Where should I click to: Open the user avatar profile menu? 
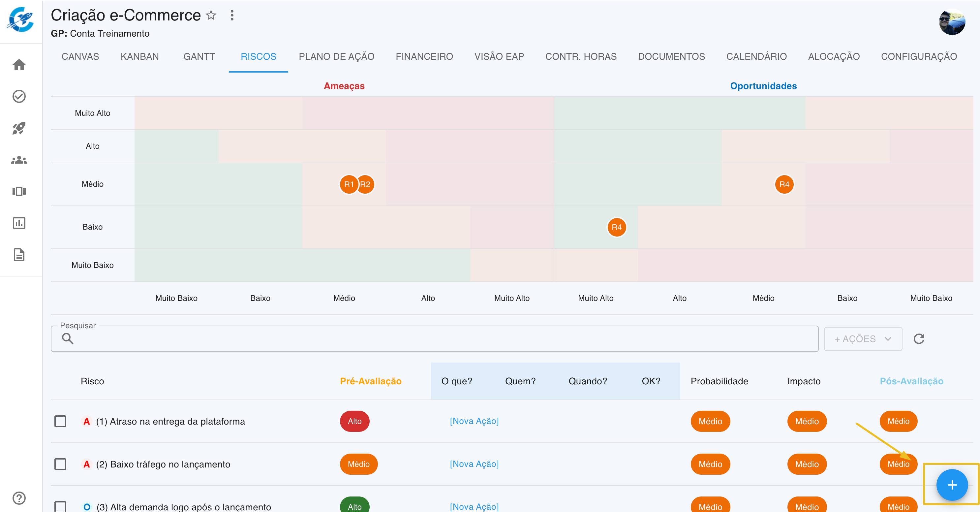click(952, 22)
